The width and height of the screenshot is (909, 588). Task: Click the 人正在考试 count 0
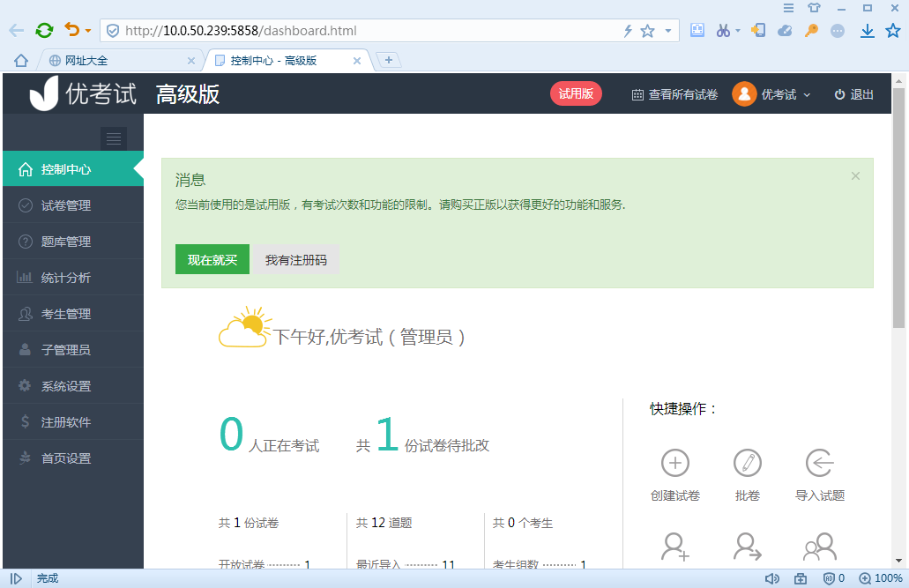click(231, 434)
